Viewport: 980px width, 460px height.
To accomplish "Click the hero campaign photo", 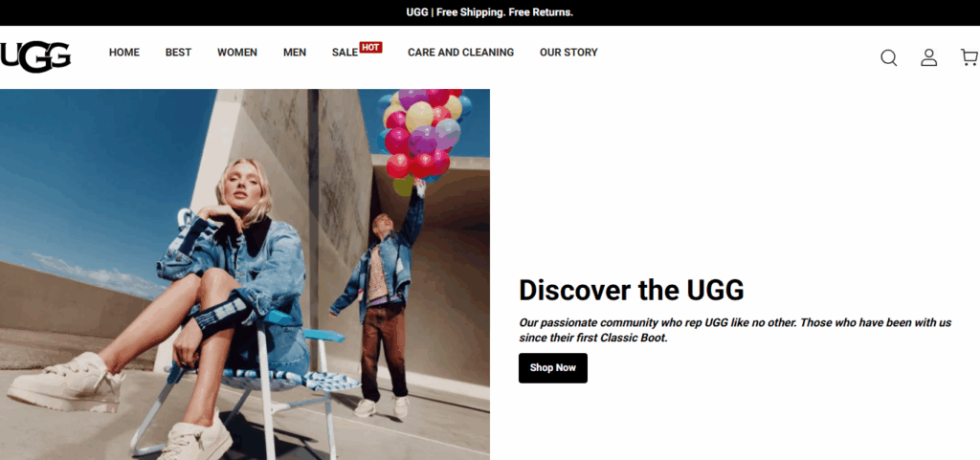I will coord(245,274).
